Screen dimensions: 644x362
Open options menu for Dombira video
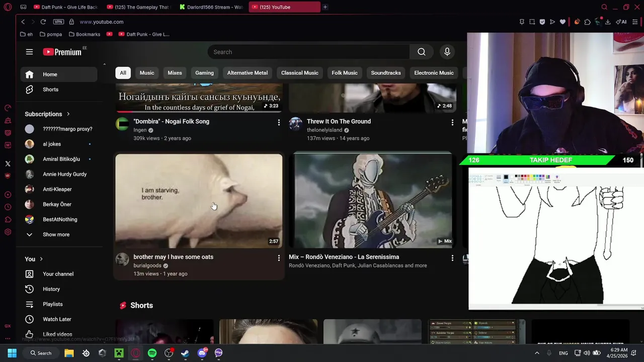tap(279, 123)
